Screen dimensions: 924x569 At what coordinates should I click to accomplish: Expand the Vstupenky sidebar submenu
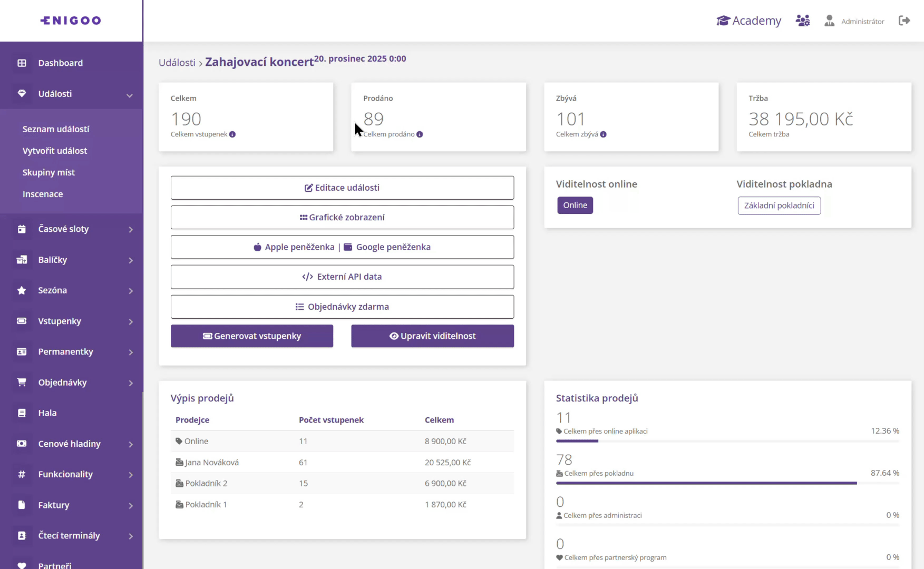point(130,321)
